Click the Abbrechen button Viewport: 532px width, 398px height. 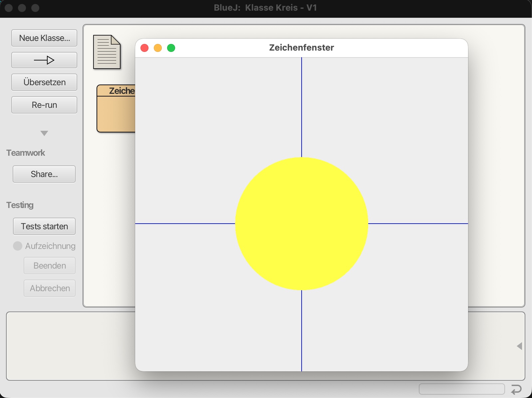coord(50,288)
